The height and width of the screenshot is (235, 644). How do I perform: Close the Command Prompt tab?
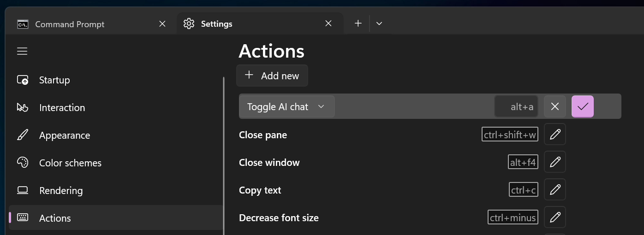(x=162, y=23)
